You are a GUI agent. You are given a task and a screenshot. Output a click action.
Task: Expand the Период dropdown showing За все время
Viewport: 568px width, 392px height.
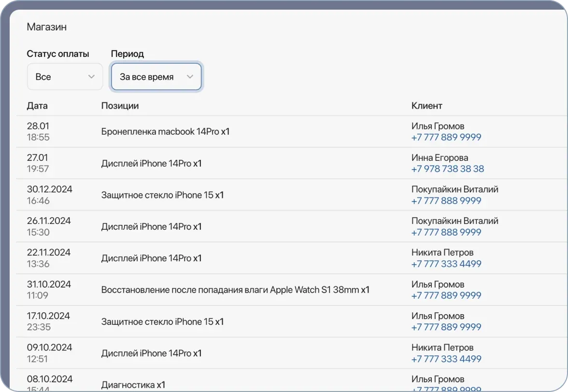tap(156, 77)
